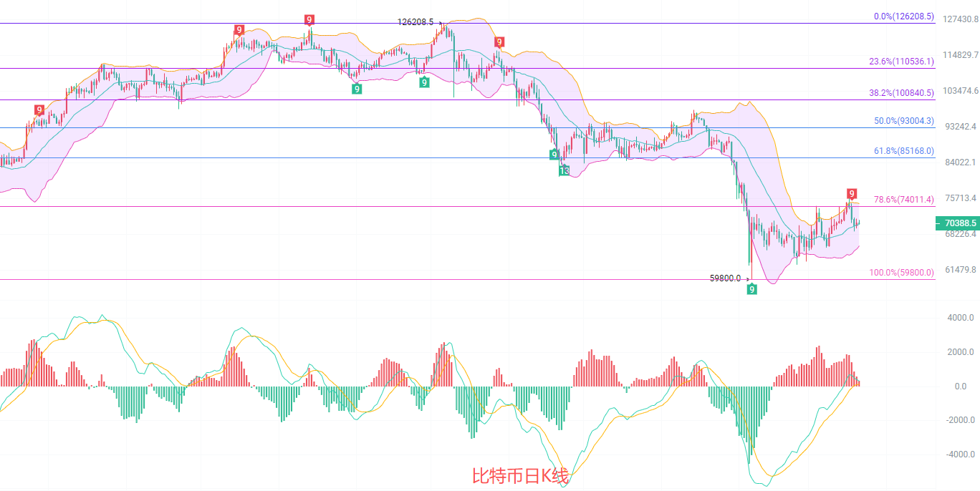Click the 126208.5 high price annotation
This screenshot has height=491, width=980.
[x=415, y=22]
